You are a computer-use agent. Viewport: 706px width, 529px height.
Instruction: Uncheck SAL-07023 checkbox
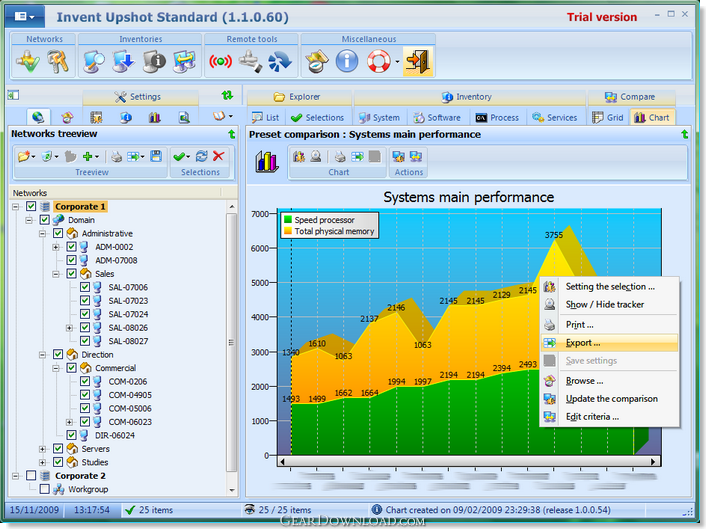click(x=85, y=300)
